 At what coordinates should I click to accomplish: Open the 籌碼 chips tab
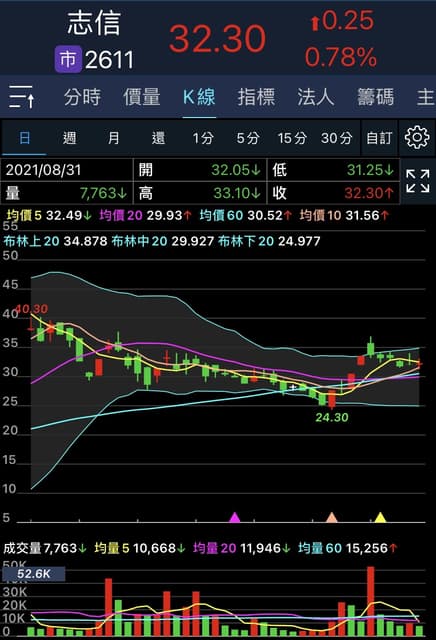click(x=376, y=97)
